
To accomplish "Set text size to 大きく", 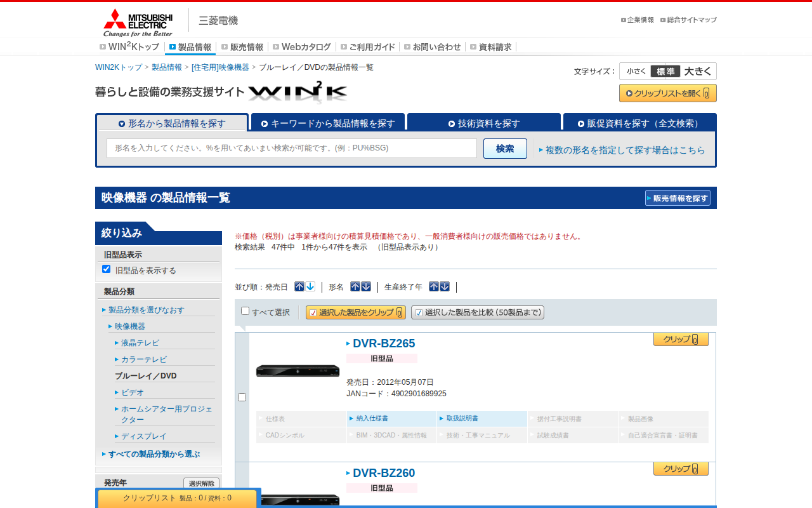I will tap(698, 71).
